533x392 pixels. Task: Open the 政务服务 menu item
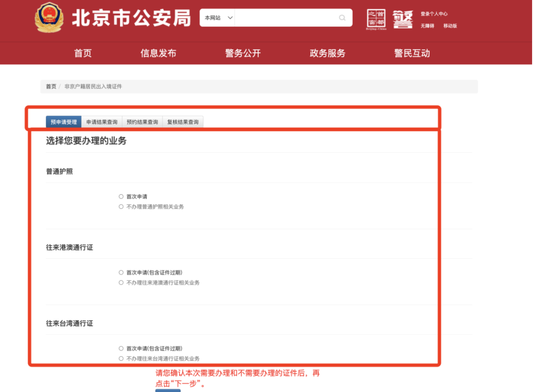pos(327,53)
